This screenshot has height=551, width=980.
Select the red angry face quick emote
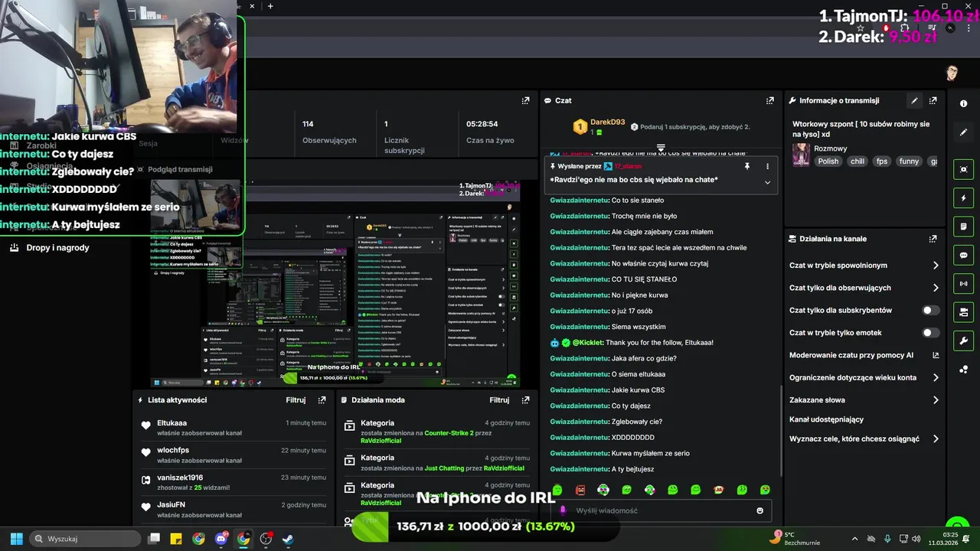coord(580,490)
